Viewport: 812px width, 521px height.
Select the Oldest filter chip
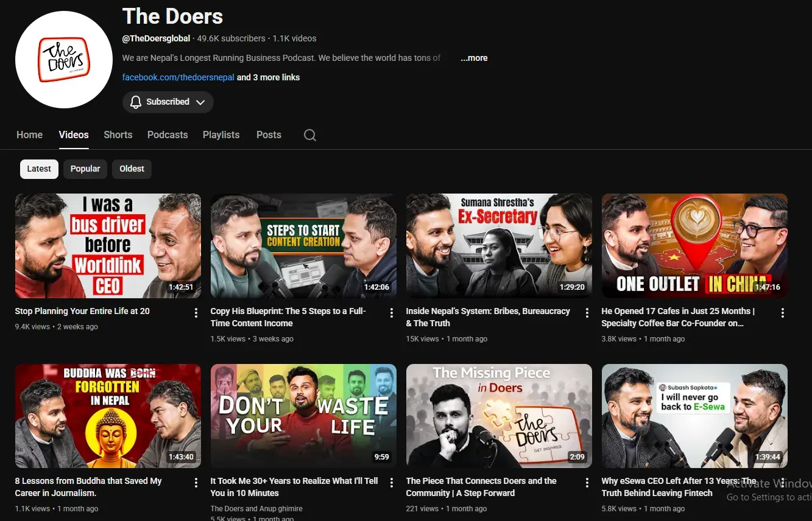tap(132, 169)
